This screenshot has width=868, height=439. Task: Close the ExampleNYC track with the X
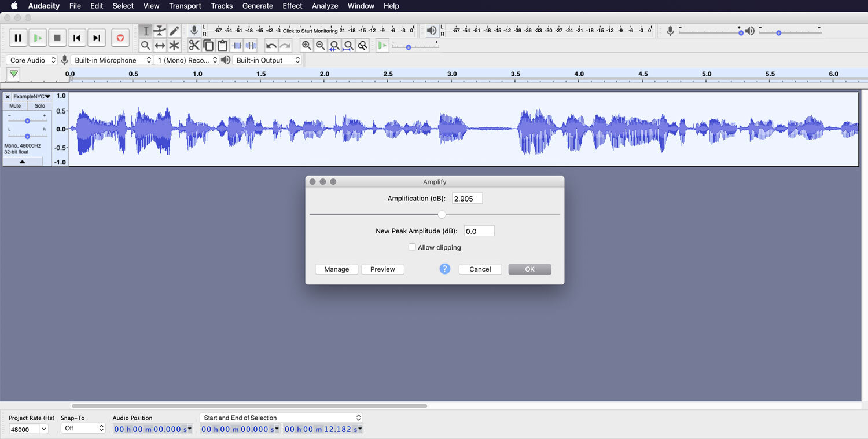[8, 97]
